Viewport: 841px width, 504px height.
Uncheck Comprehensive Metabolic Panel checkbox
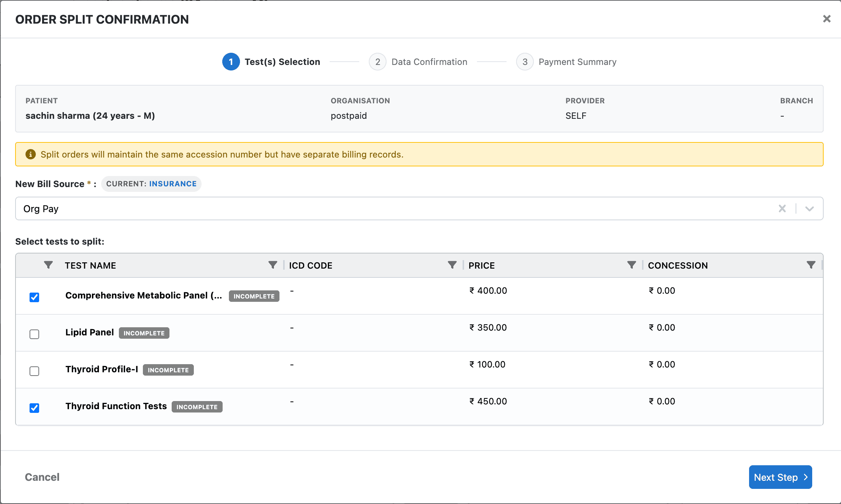point(34,297)
